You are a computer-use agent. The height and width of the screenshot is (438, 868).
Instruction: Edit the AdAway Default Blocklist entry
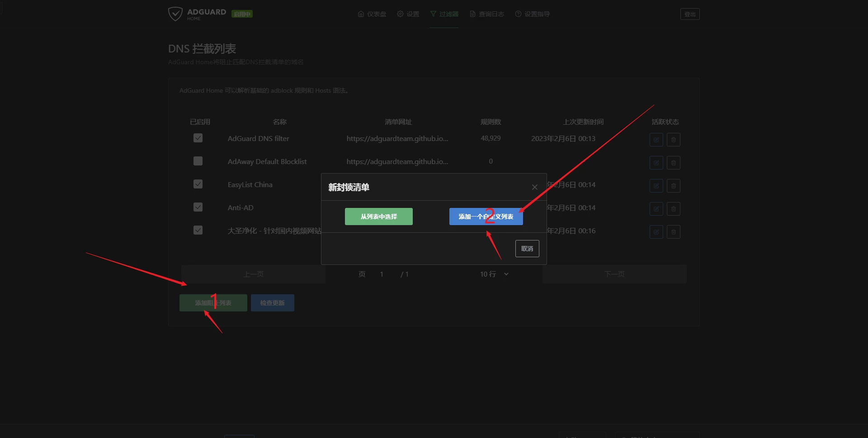656,163
